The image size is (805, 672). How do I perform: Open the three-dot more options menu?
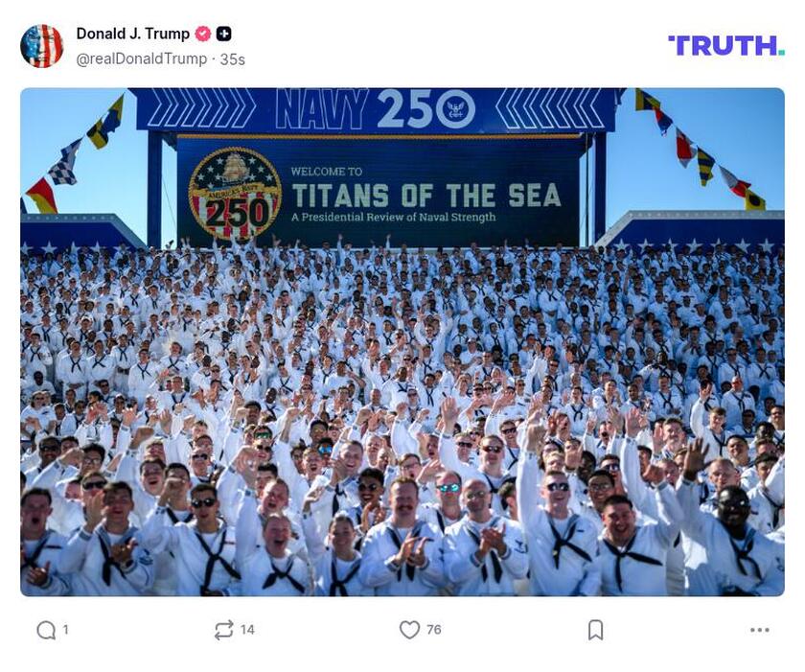759,630
